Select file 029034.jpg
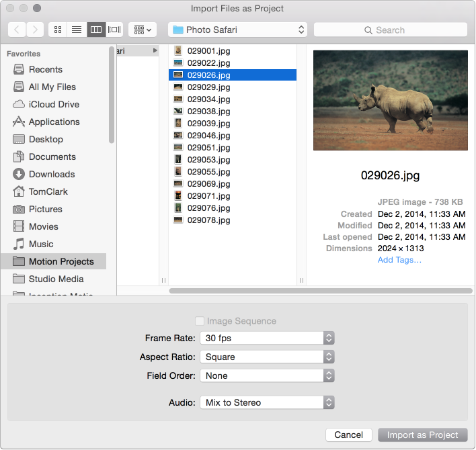476x450 pixels. pyautogui.click(x=233, y=99)
